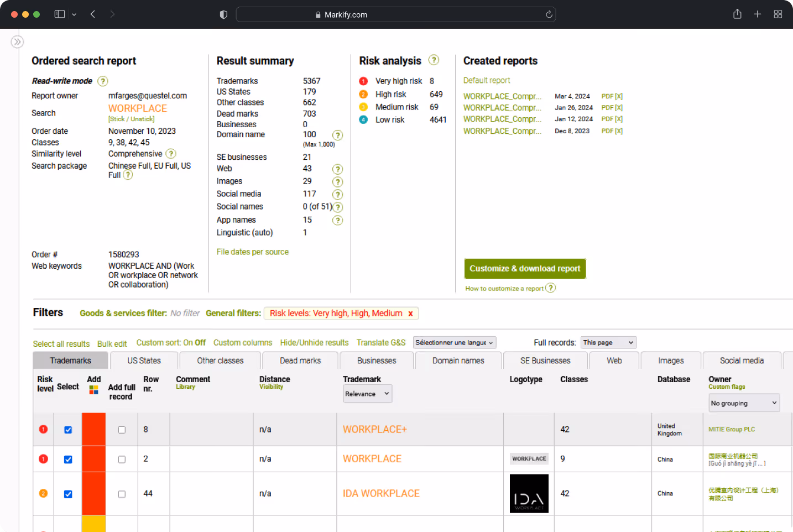Open Hide/Unhide results link
The image size is (793, 532).
[x=314, y=343]
